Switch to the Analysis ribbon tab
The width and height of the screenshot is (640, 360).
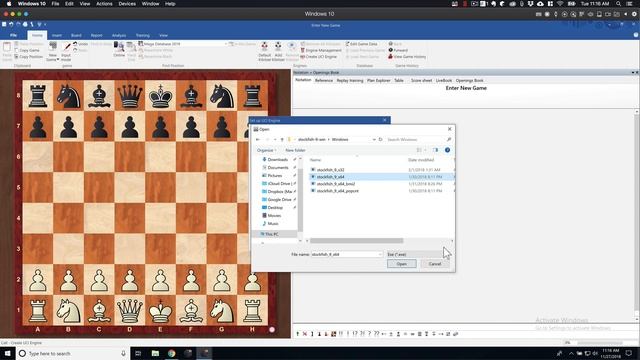tap(119, 36)
